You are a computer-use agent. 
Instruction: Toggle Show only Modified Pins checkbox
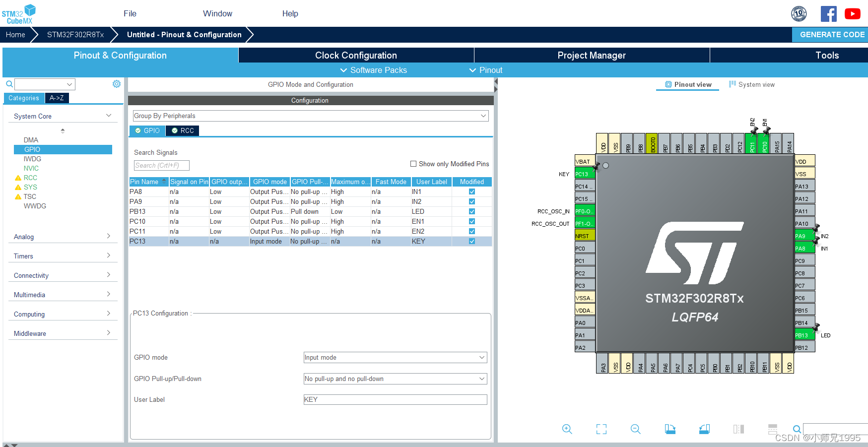coord(413,164)
